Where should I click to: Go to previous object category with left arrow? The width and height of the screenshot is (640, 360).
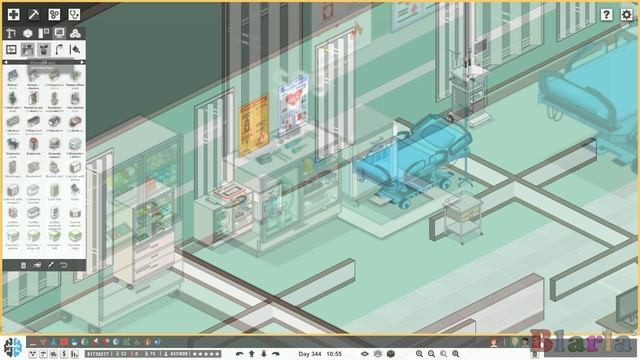tap(5, 62)
